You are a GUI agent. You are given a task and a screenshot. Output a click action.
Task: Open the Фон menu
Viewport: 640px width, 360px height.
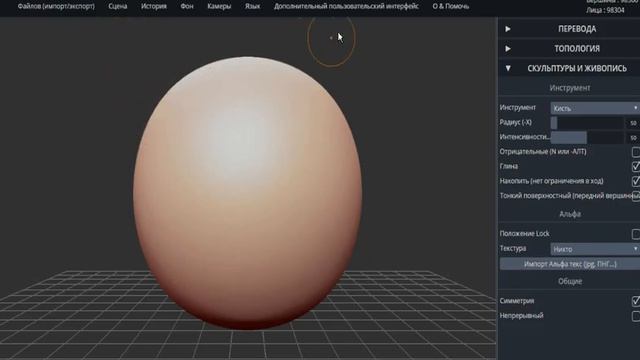(x=187, y=7)
